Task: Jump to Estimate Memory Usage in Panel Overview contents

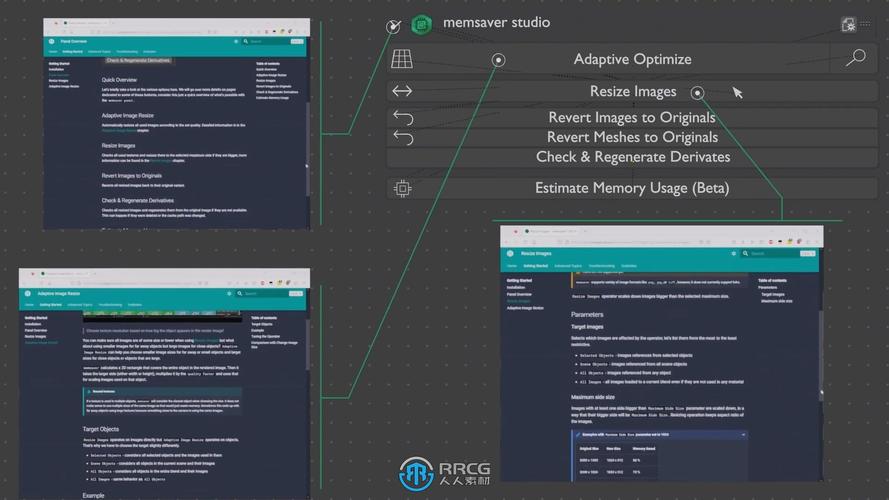Action: click(x=273, y=98)
